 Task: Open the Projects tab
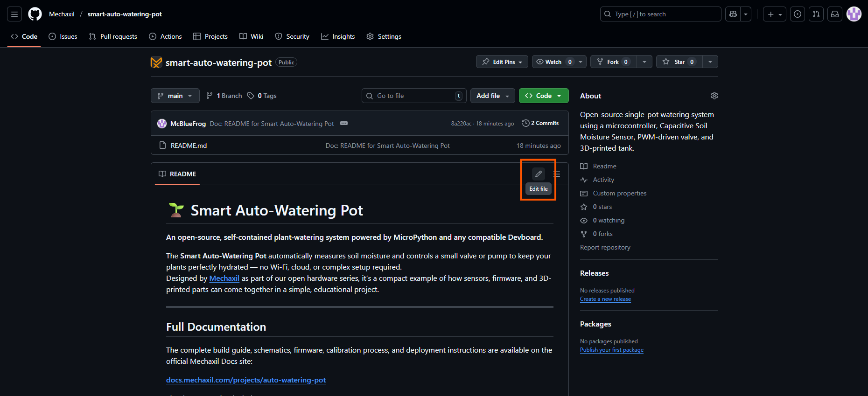[x=210, y=36]
